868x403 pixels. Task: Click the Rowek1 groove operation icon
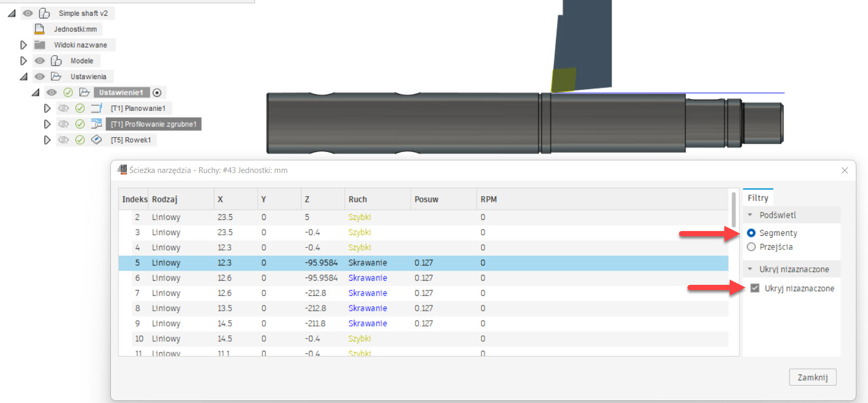point(96,140)
